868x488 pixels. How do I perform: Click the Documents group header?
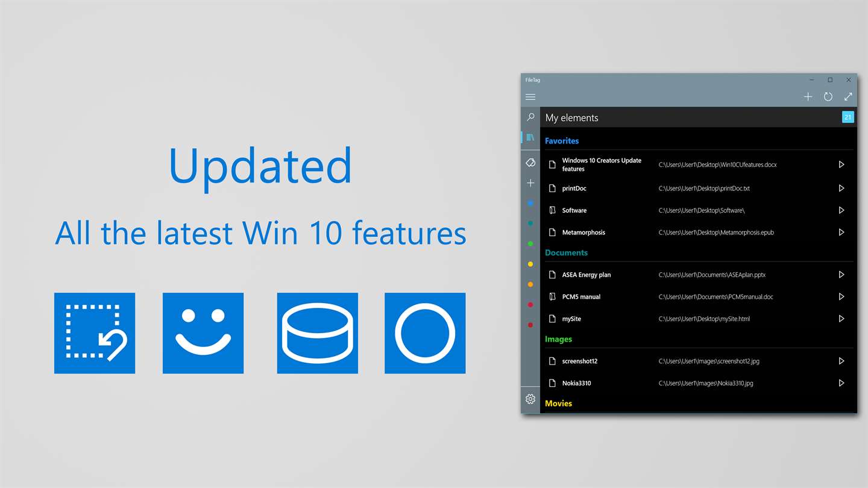tap(566, 253)
